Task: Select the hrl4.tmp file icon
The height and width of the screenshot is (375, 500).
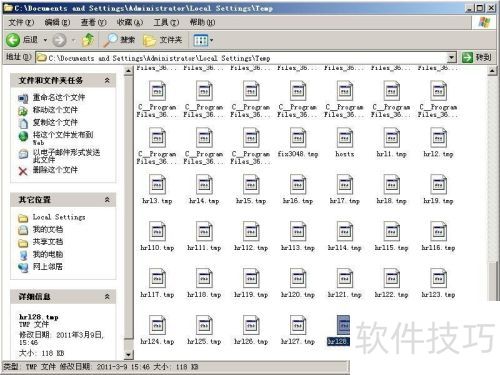Action: click(204, 184)
